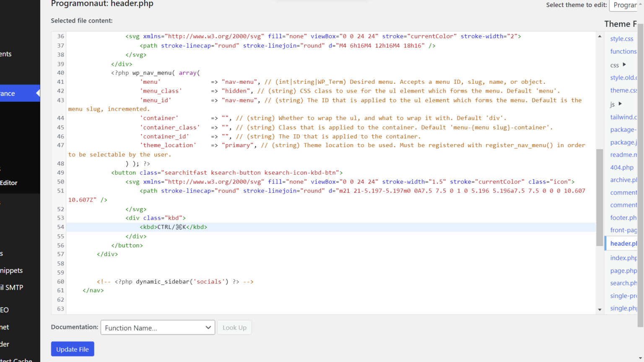This screenshot has height=362, width=644.
Task: Open the Mail SMTP sidebar menu
Action: pos(12,287)
